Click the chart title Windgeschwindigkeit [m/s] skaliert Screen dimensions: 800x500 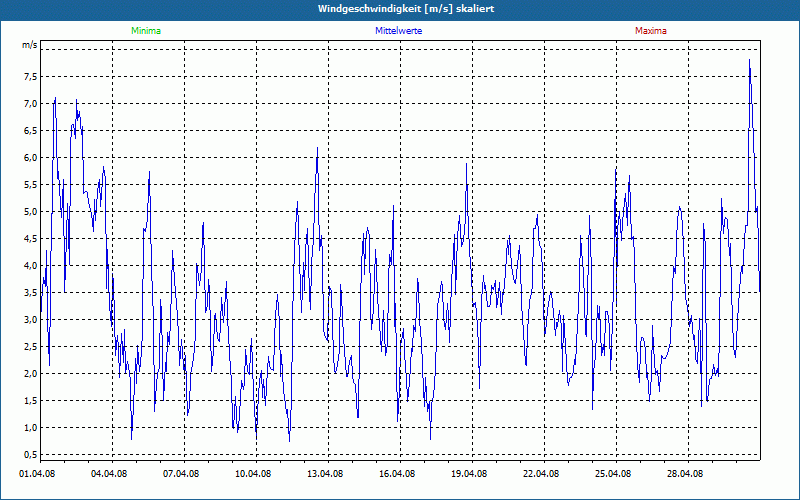point(406,9)
